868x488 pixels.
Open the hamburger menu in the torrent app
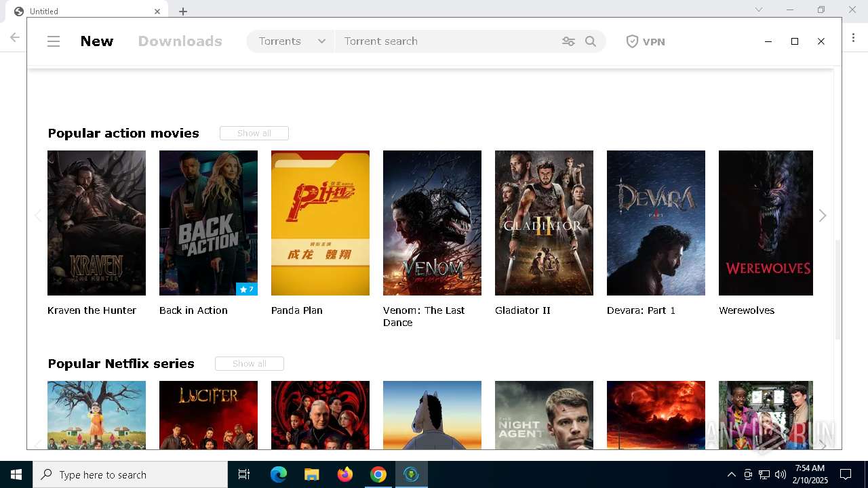click(54, 41)
